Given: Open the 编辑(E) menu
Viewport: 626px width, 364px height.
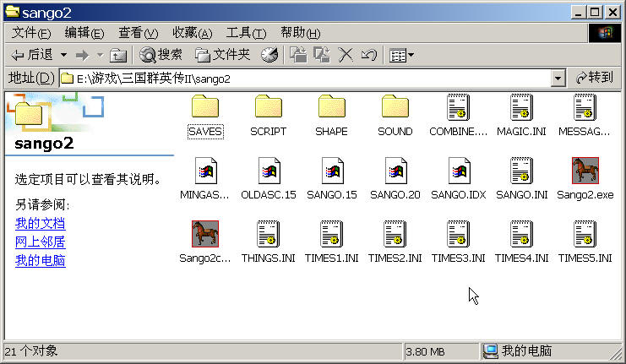Looking at the screenshot, I should [x=84, y=33].
